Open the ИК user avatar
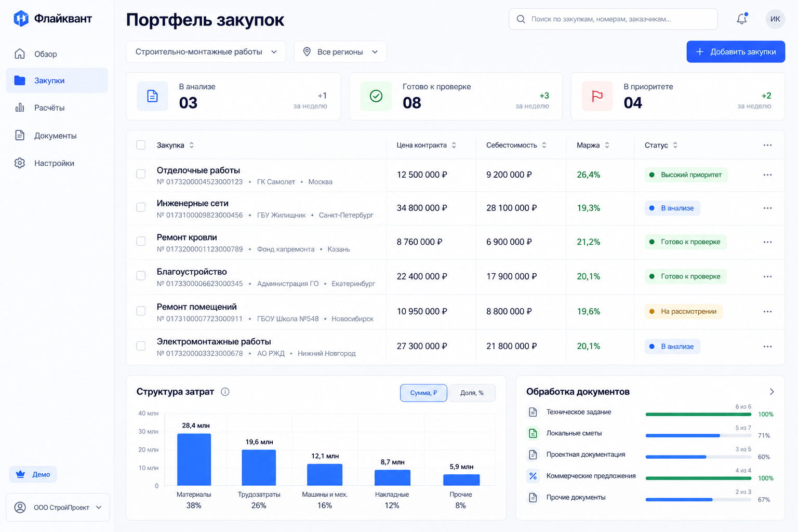798x532 pixels. pos(775,19)
